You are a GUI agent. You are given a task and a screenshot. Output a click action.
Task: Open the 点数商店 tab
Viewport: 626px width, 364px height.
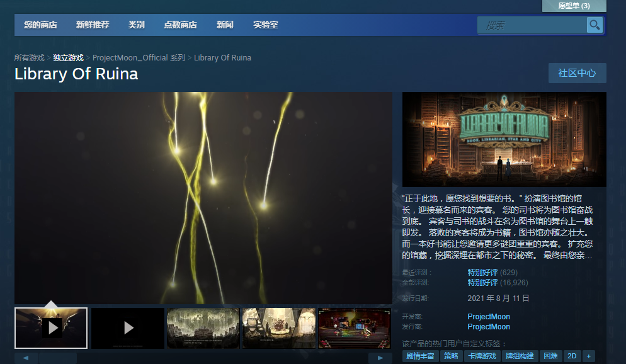[181, 25]
